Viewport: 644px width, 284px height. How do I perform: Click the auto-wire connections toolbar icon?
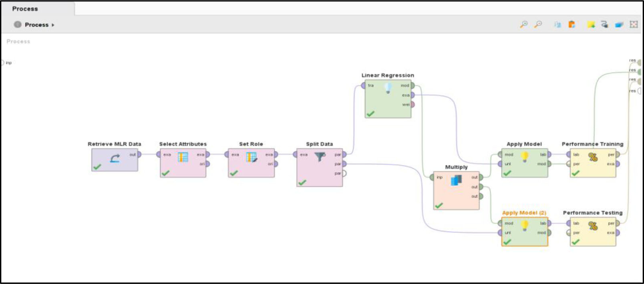(x=604, y=24)
